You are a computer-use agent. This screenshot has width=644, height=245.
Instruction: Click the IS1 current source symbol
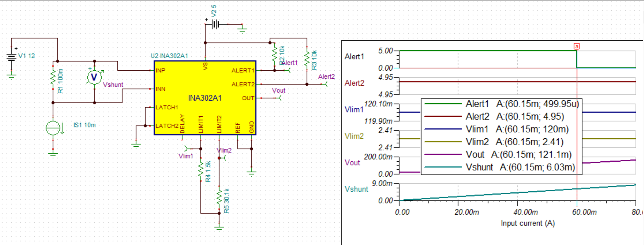tap(53, 128)
